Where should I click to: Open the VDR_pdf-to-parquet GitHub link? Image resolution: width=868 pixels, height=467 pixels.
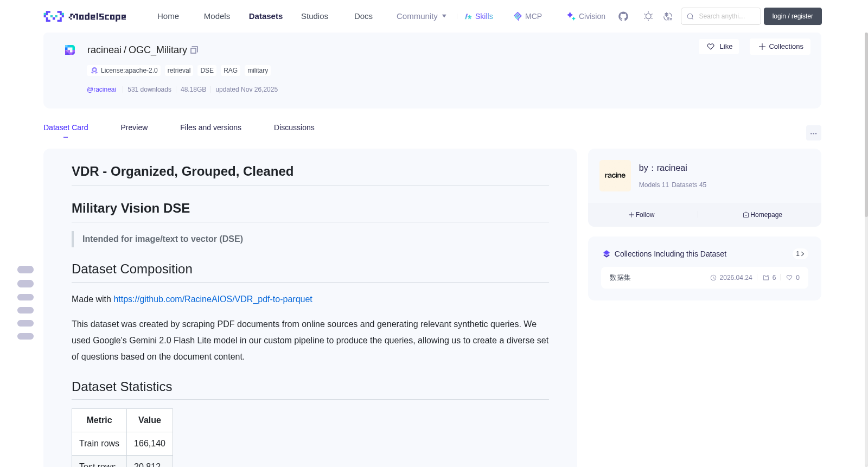tap(213, 299)
